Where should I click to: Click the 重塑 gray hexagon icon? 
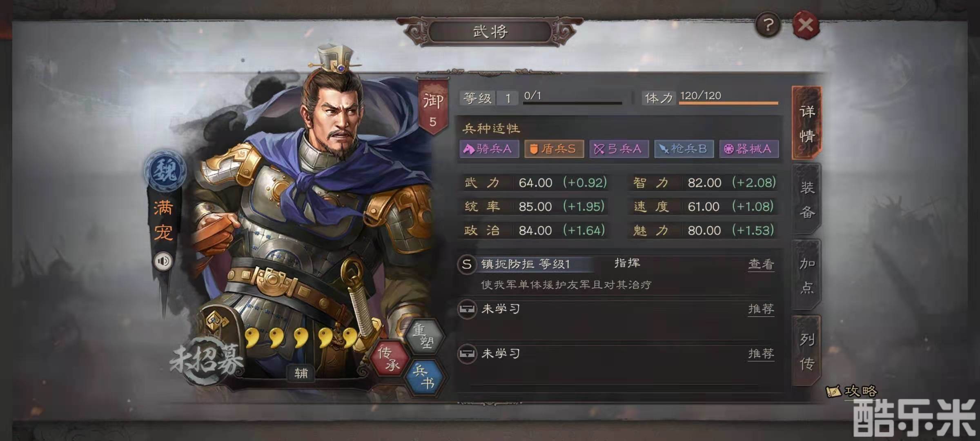pyautogui.click(x=424, y=336)
